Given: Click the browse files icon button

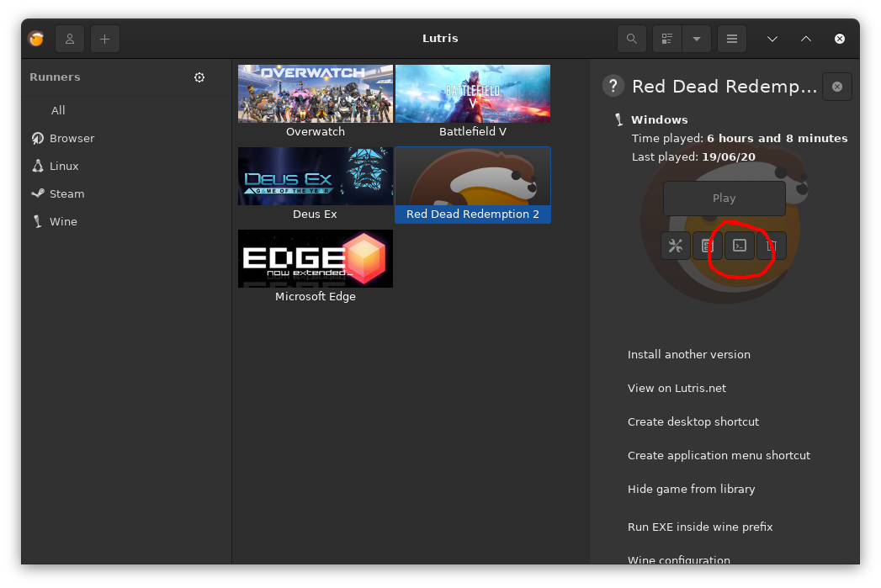Looking at the screenshot, I should click(707, 246).
